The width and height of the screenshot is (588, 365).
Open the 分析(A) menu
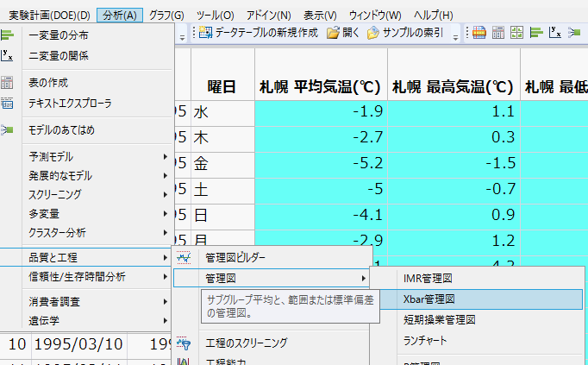120,16
